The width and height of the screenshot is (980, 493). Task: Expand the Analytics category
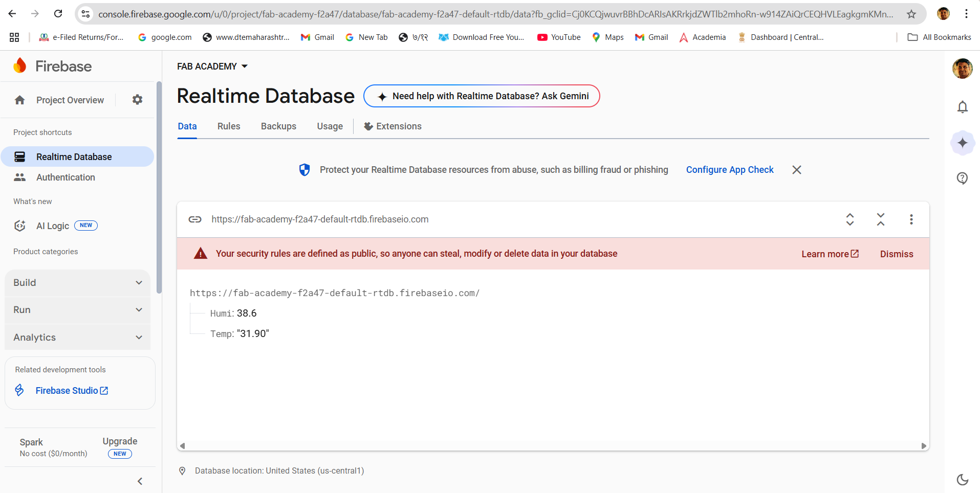click(78, 338)
